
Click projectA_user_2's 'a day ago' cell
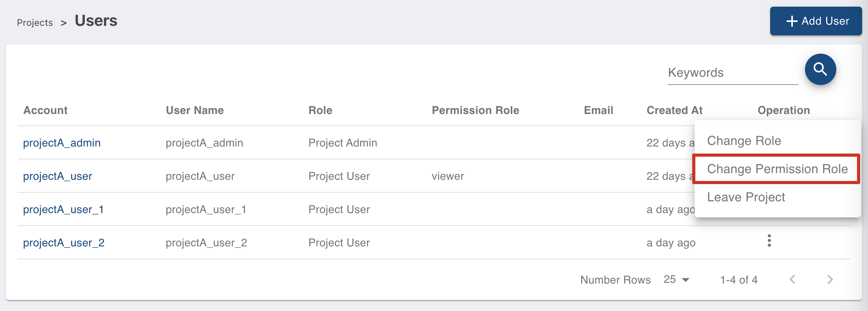click(x=671, y=242)
